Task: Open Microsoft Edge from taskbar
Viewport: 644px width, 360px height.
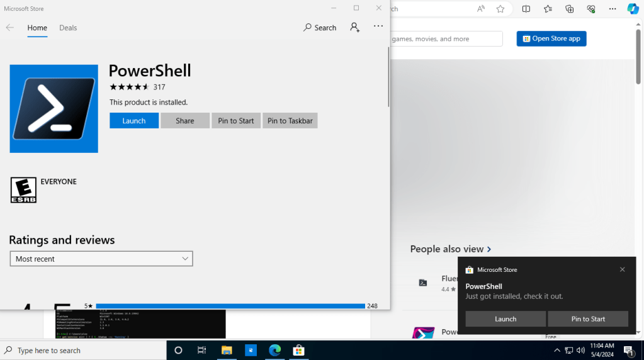Action: (x=274, y=350)
